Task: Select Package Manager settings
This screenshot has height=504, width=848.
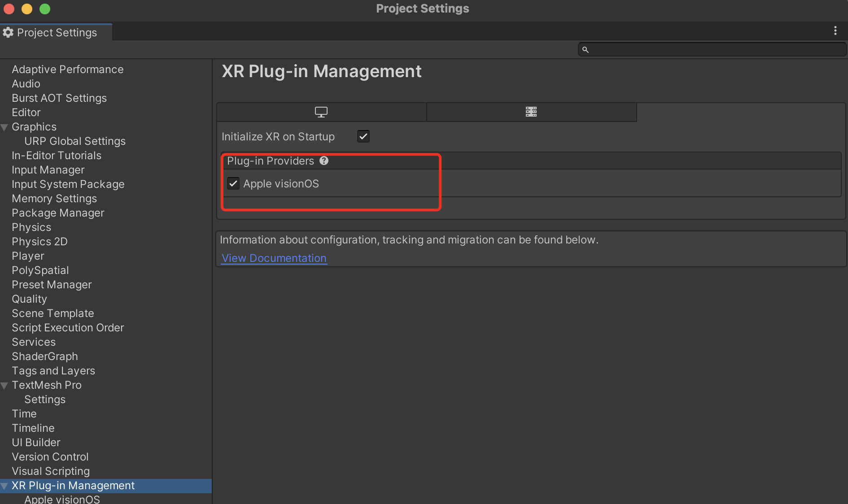Action: [x=58, y=213]
